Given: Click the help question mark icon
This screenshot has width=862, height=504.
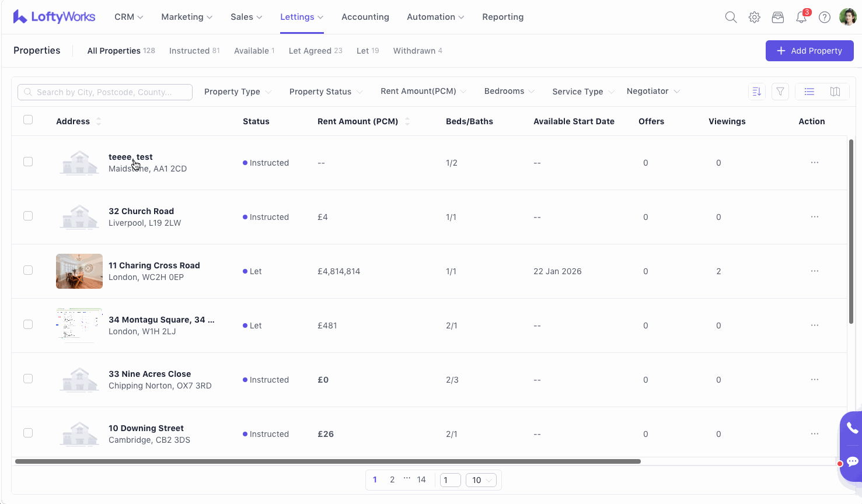Looking at the screenshot, I should [825, 17].
